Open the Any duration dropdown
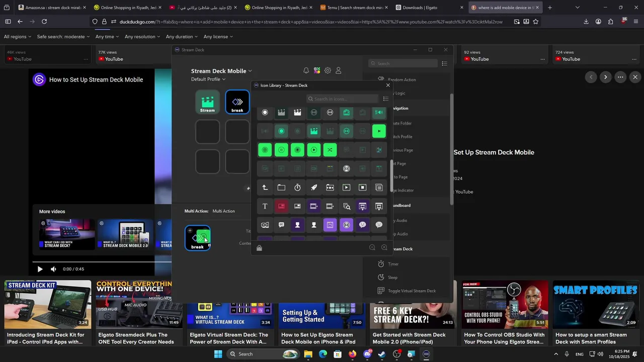 coord(182,37)
